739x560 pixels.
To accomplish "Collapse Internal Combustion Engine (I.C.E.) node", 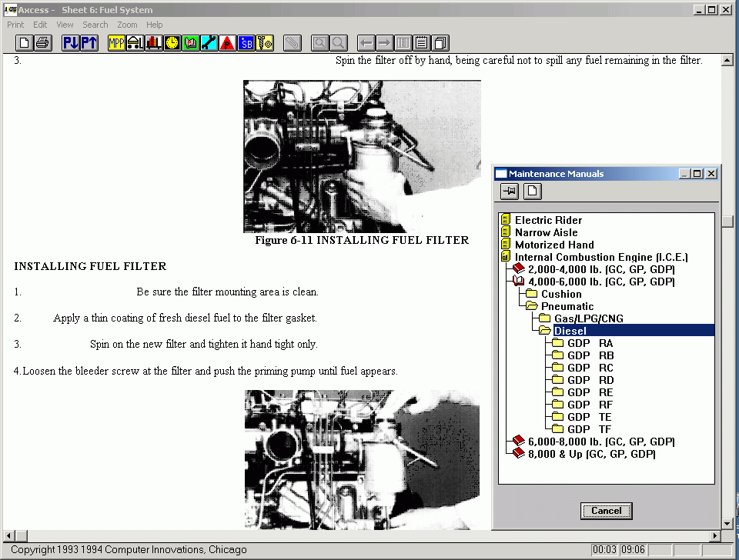I will click(x=506, y=257).
